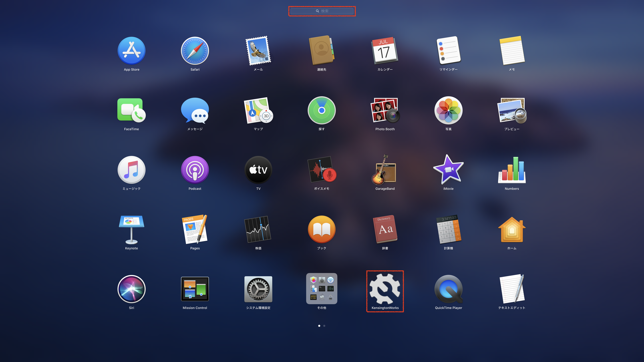Expand the Other (その他) folder

tap(322, 289)
